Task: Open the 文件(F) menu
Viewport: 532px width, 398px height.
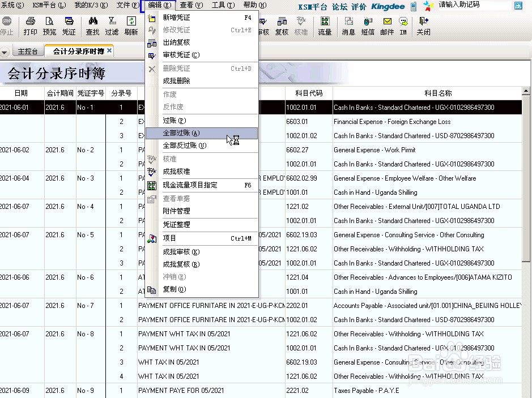Action: [x=127, y=5]
